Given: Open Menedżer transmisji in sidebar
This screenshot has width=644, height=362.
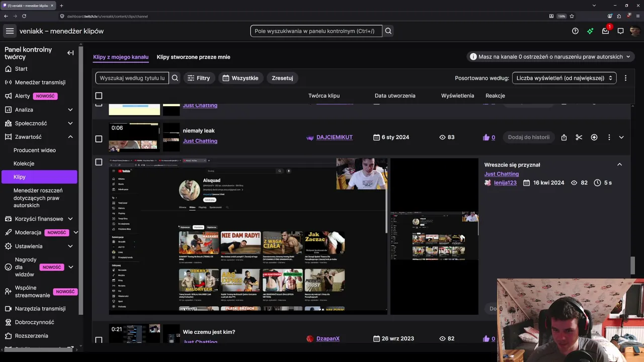Looking at the screenshot, I should [x=40, y=82].
